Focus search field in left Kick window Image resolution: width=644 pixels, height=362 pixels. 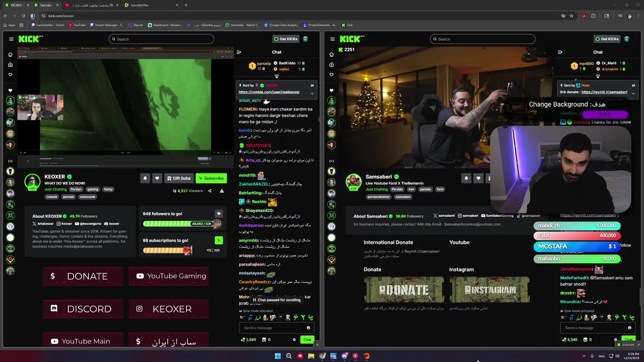(x=162, y=39)
